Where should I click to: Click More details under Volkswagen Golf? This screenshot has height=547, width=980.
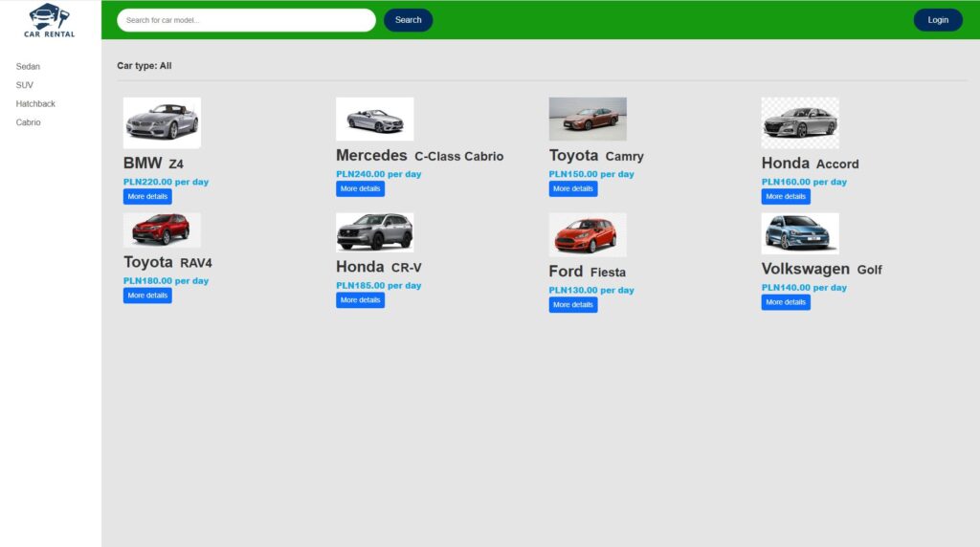point(786,302)
